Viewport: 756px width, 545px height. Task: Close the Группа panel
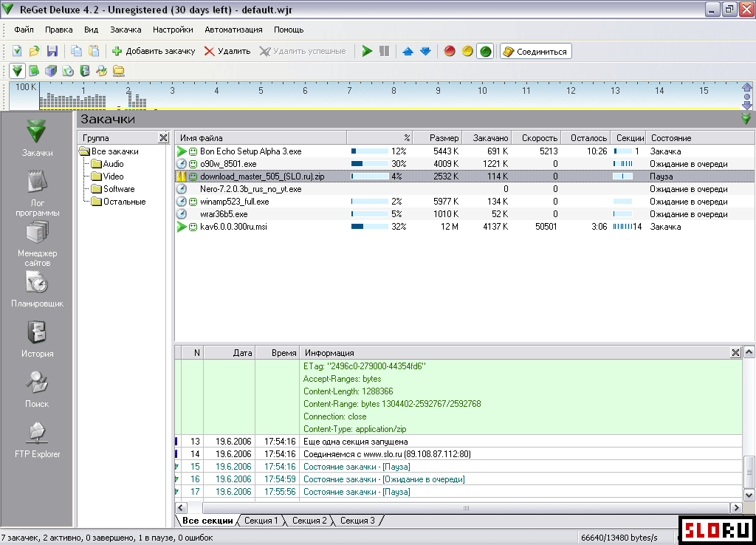pos(163,138)
